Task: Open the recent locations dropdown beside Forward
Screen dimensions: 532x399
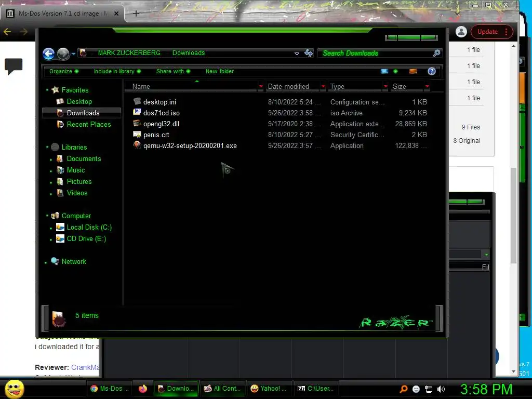Action: (x=73, y=54)
